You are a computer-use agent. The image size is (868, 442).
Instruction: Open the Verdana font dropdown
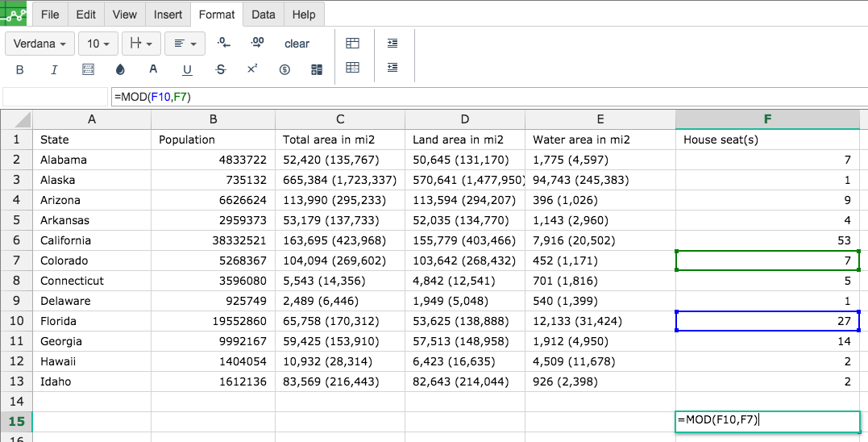click(x=39, y=44)
